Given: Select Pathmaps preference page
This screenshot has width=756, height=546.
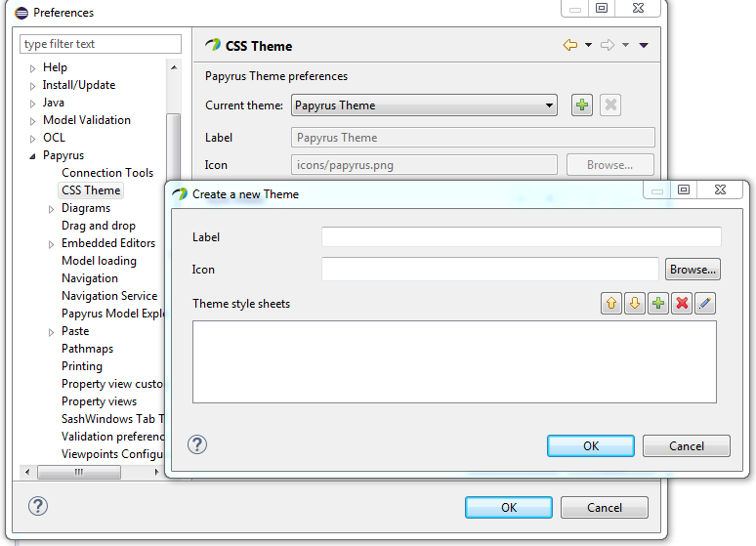Looking at the screenshot, I should (87, 349).
